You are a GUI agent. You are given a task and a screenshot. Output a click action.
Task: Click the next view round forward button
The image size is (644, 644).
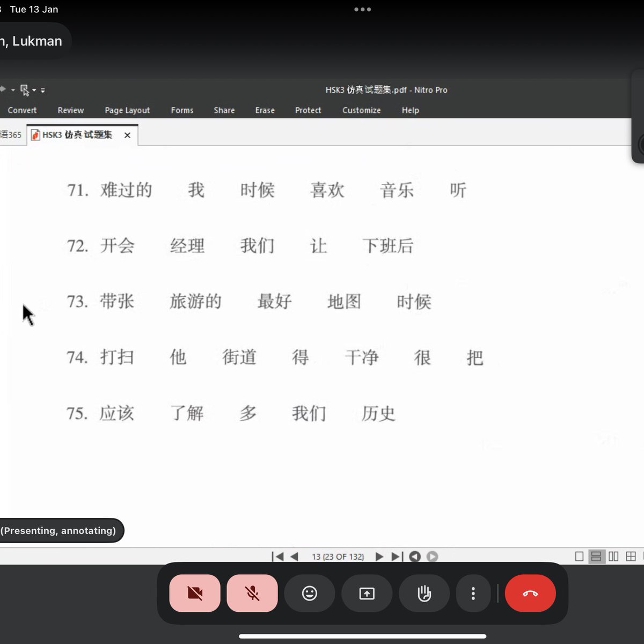coord(432,557)
